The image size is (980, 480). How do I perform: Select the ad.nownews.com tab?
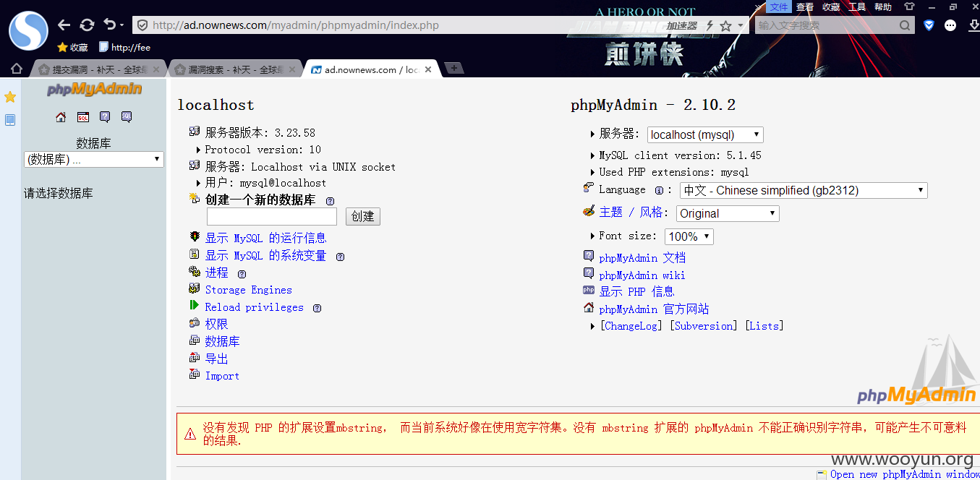coord(372,69)
